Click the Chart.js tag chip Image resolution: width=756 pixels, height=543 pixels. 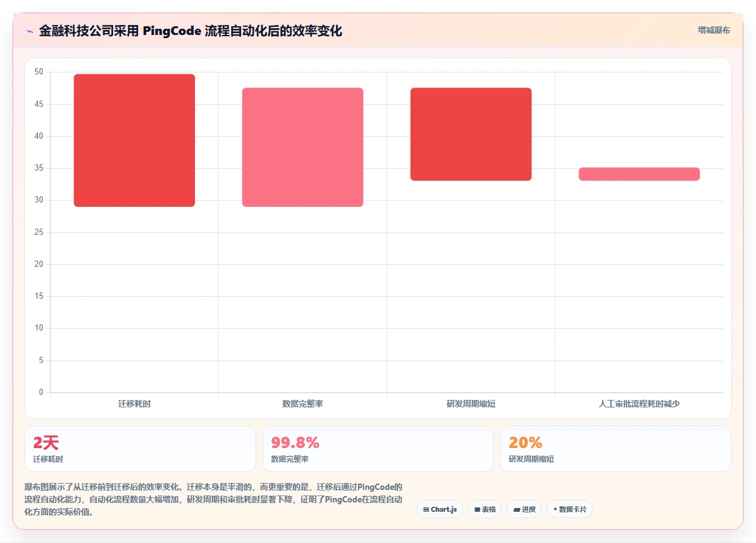point(440,509)
